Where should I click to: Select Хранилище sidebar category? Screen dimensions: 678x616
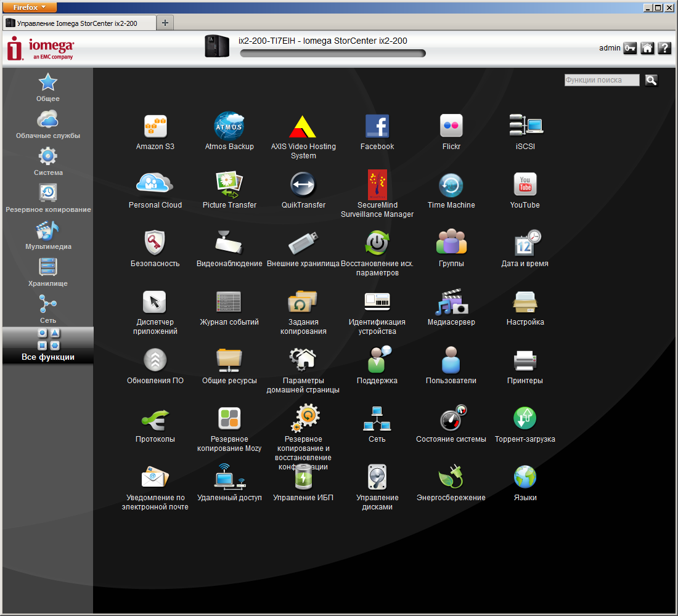point(47,272)
